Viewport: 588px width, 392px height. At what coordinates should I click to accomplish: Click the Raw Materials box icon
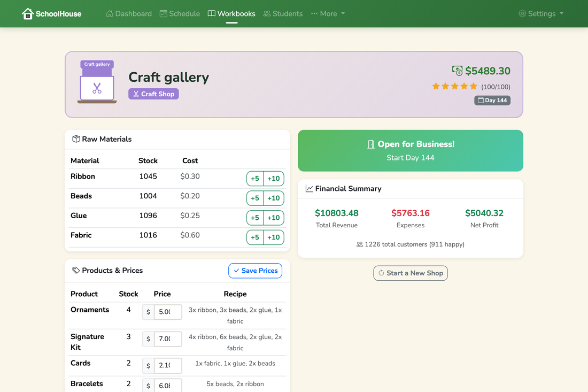76,139
